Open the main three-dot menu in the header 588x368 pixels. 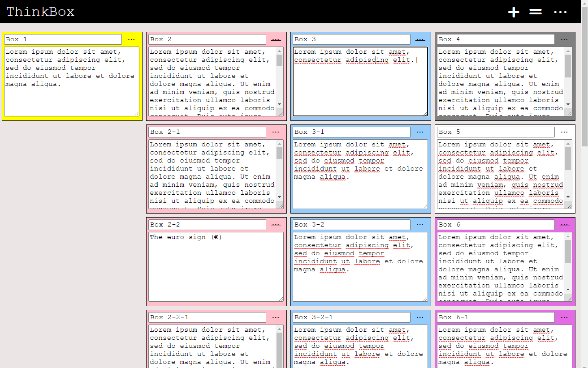click(x=560, y=12)
